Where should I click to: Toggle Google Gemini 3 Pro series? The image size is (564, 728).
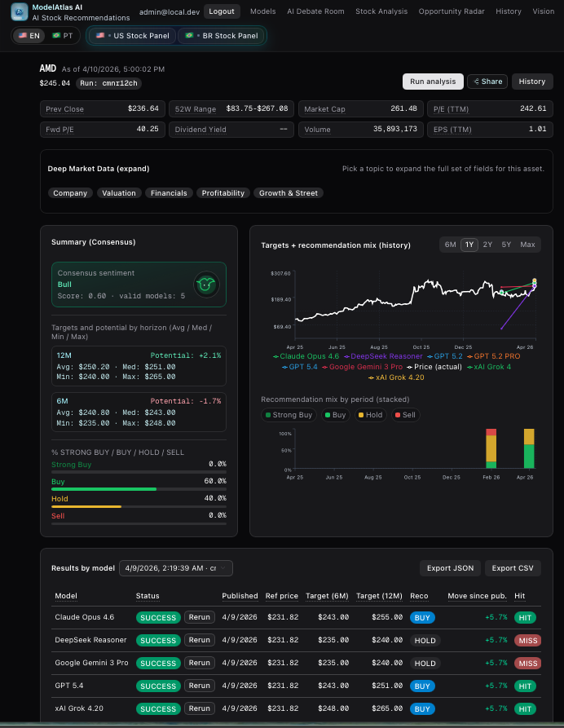pyautogui.click(x=362, y=367)
